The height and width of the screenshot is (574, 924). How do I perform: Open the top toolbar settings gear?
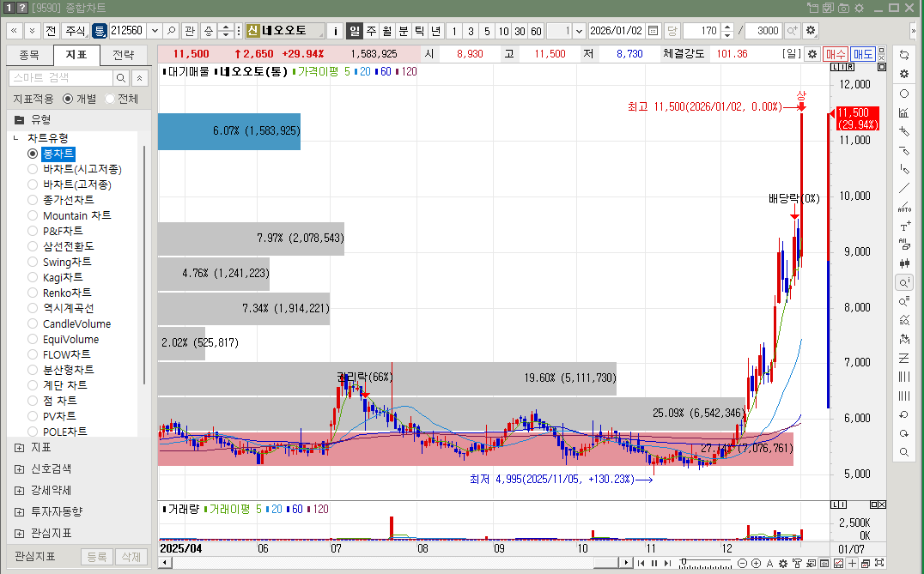[x=811, y=31]
